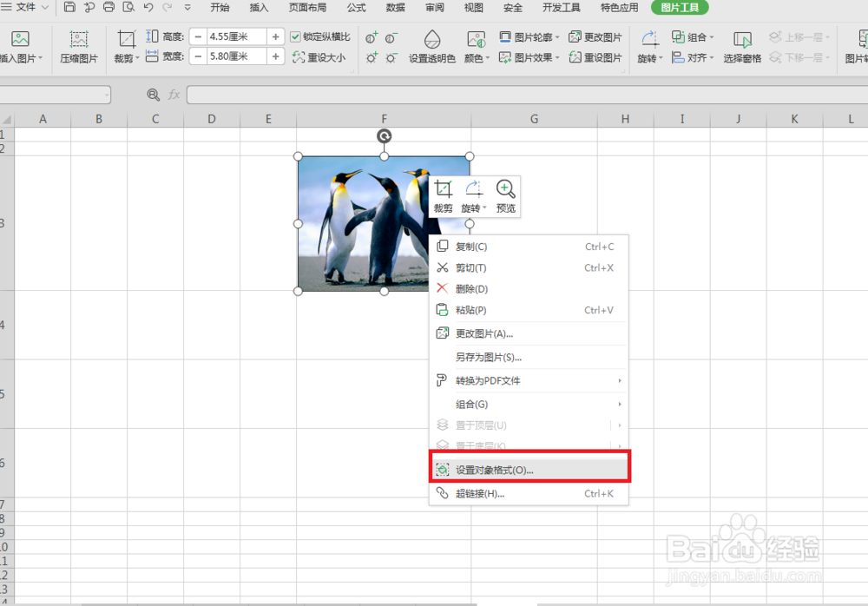Click the 更改图片 button in ribbon

[595, 37]
